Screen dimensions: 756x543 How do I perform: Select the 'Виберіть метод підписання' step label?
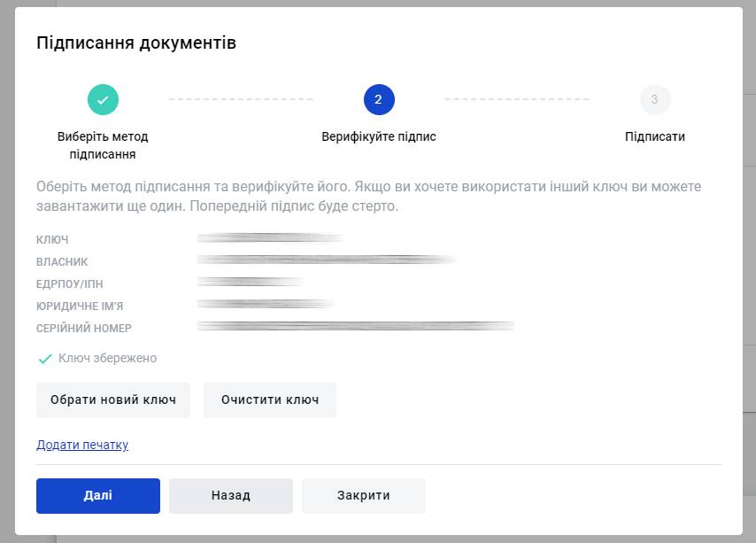click(x=103, y=145)
